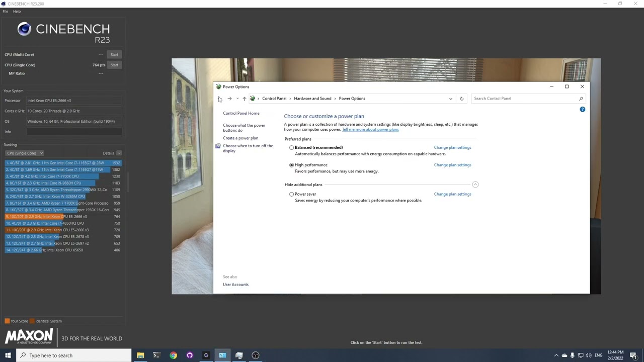Screen dimensions: 644x362
Task: Open the volume control in system tray
Action: click(x=589, y=355)
